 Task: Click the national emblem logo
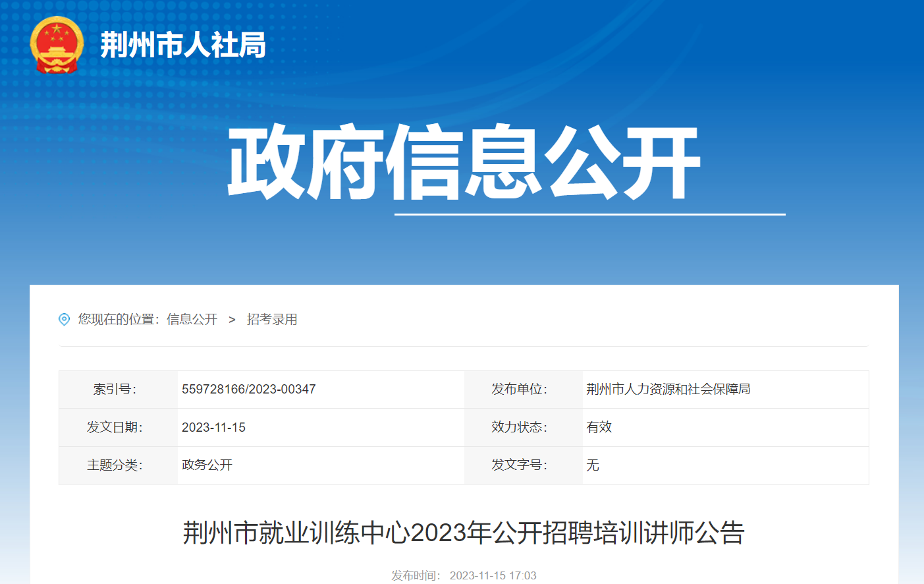tap(57, 45)
